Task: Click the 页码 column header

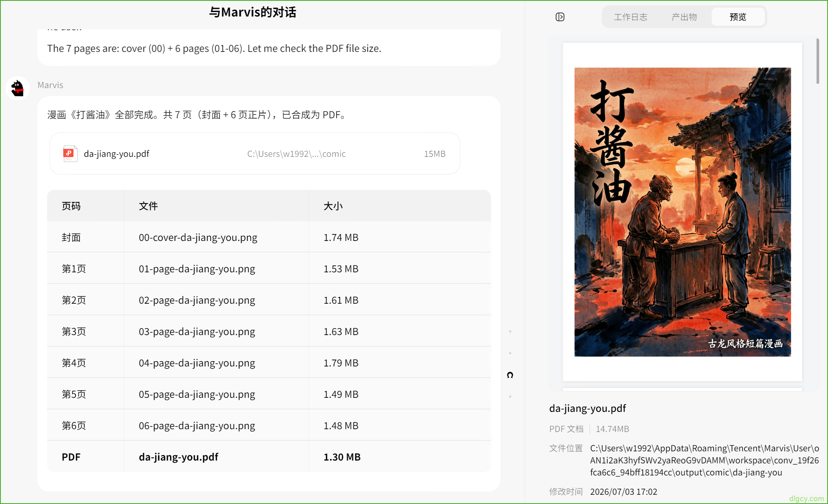Action: coord(71,206)
